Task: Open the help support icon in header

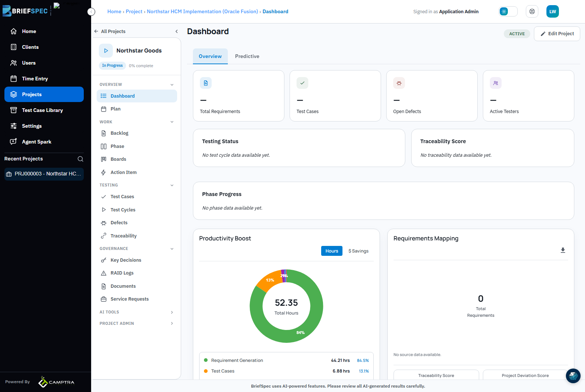Action: (532, 11)
